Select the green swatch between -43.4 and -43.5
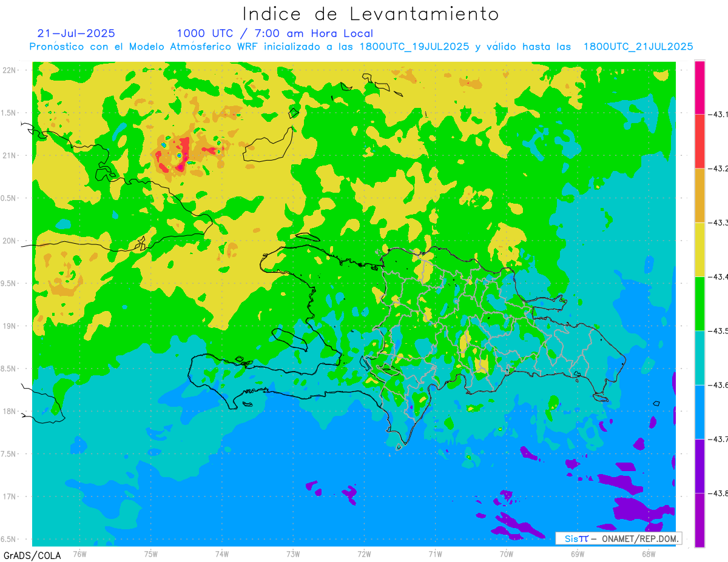This screenshot has height=562, width=728. [699, 303]
